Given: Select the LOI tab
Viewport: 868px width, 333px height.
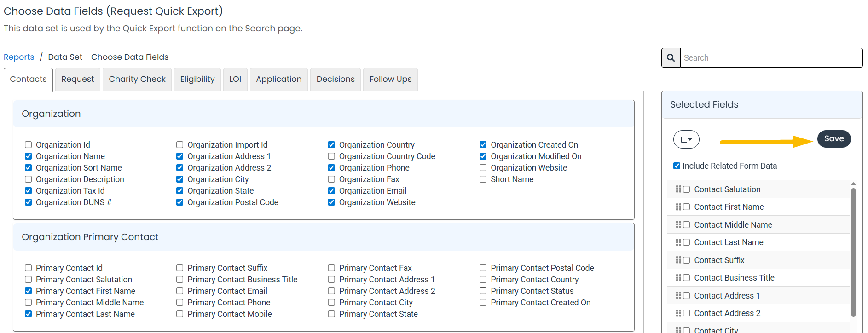Looking at the screenshot, I should [235, 79].
